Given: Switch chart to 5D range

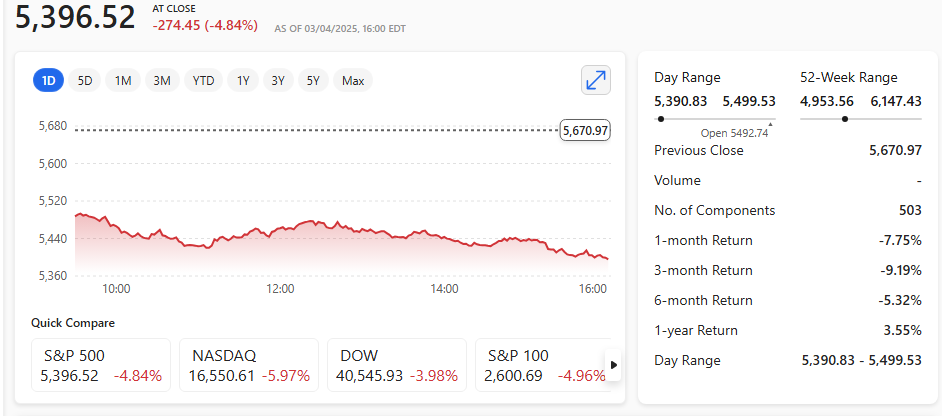Looking at the screenshot, I should click(x=85, y=81).
